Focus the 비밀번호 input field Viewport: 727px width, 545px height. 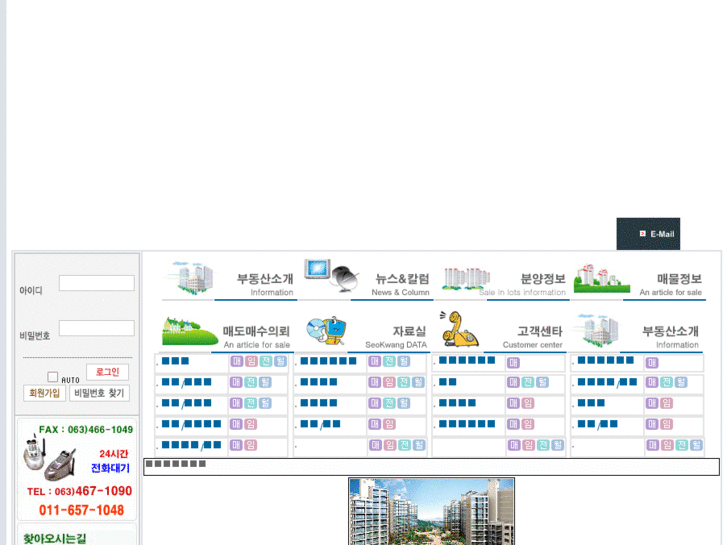[x=96, y=328]
